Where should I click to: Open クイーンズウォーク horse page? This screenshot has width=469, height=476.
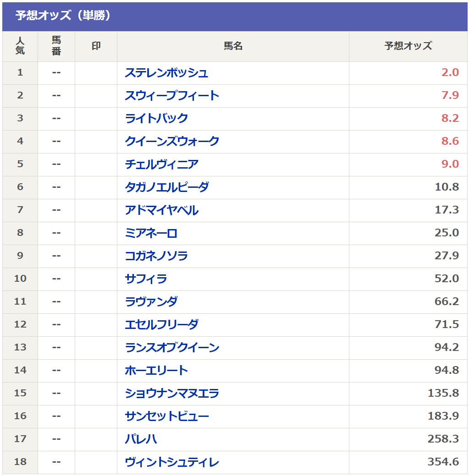point(172,142)
